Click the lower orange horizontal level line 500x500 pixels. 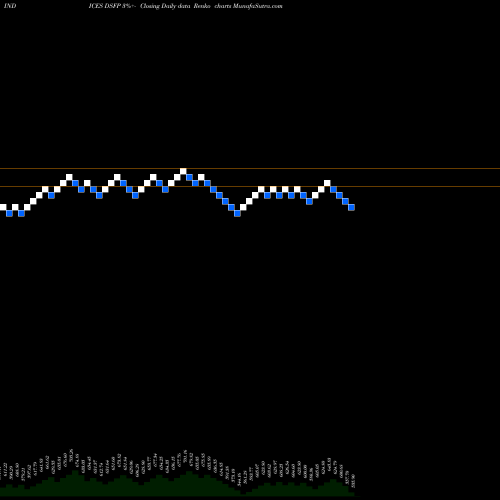(x=250, y=186)
